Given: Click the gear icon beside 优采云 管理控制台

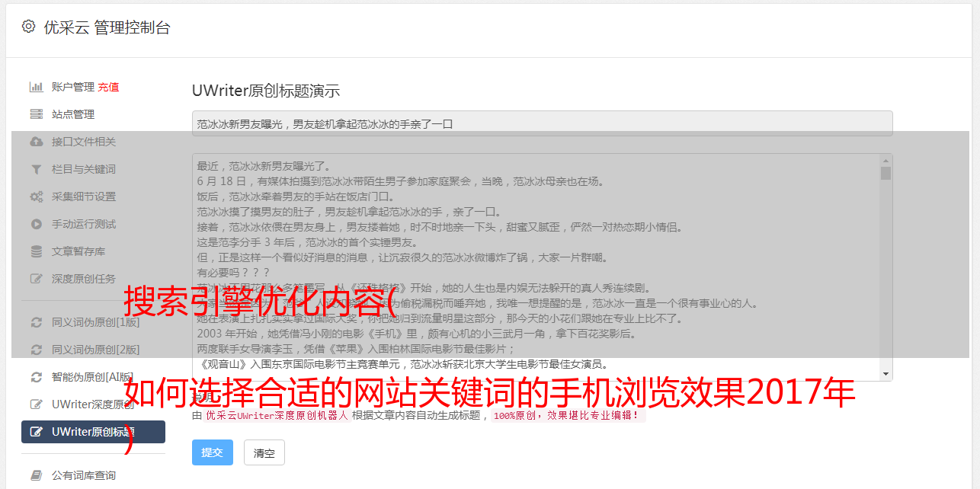Looking at the screenshot, I should [x=28, y=27].
